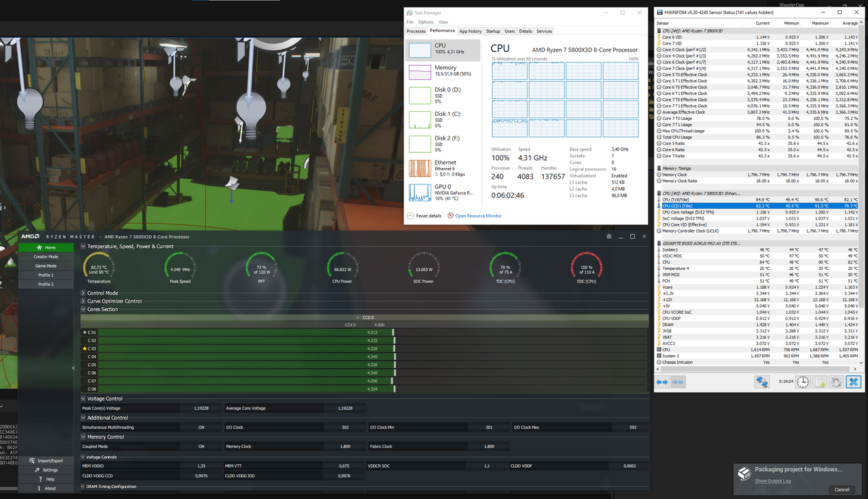Click HWiNFO clock reset timer icon
This screenshot has height=499, width=868.
click(x=802, y=382)
